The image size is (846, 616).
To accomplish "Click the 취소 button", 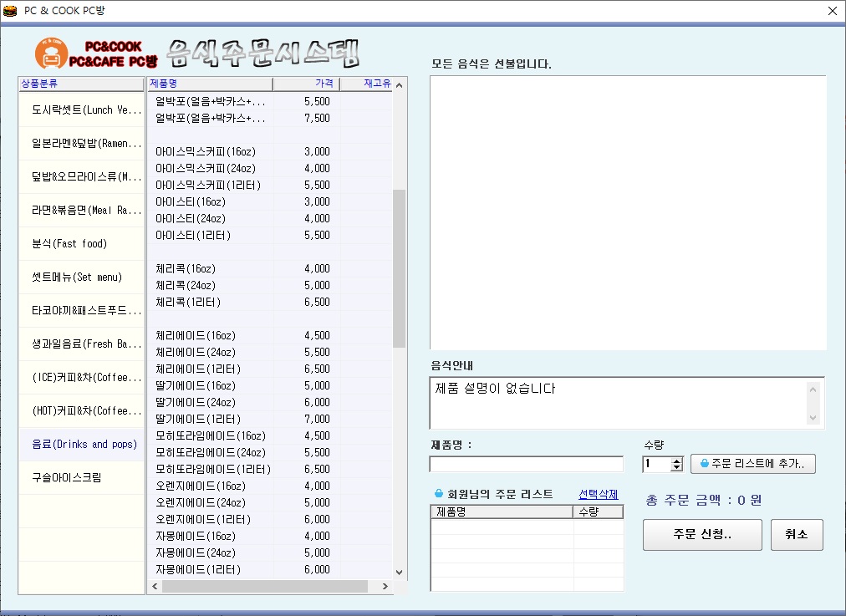I will pos(797,535).
